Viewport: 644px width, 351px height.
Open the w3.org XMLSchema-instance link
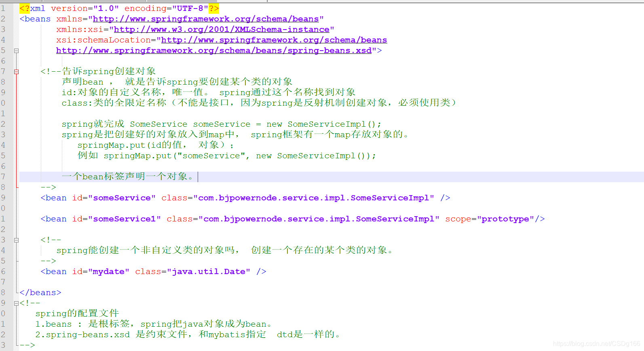click(x=222, y=30)
